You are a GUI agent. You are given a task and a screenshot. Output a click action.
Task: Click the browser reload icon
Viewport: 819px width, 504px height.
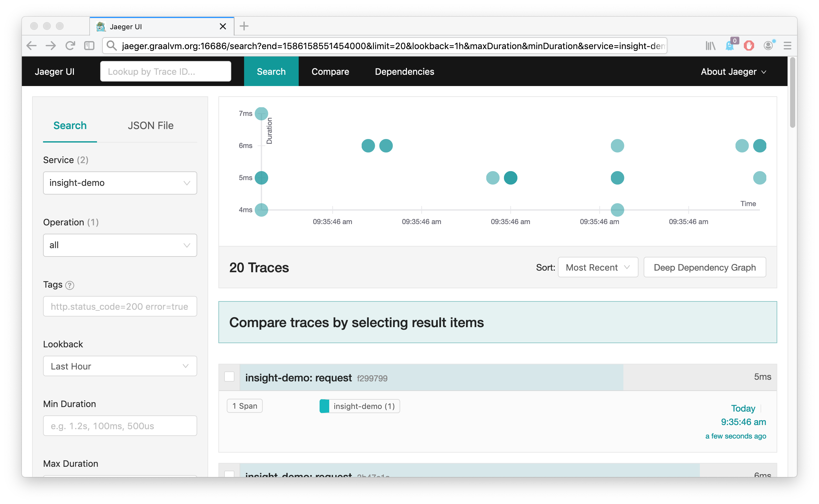point(70,46)
